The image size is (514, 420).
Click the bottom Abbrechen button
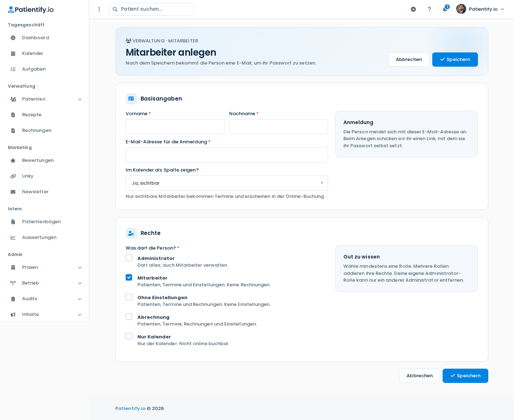click(419, 376)
